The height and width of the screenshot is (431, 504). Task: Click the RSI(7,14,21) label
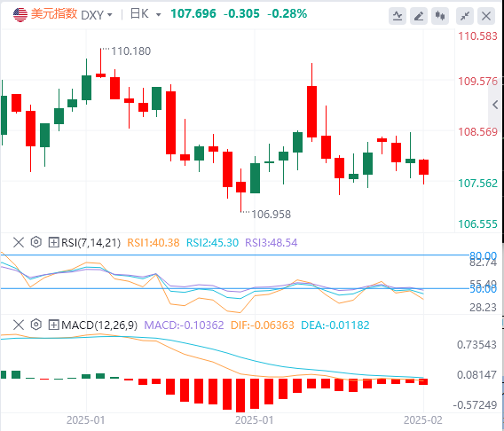click(x=91, y=242)
